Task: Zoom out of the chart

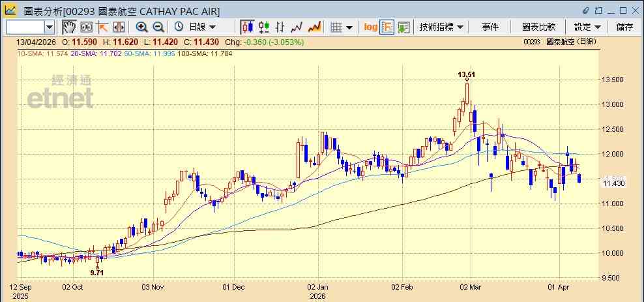Action: tap(158, 27)
